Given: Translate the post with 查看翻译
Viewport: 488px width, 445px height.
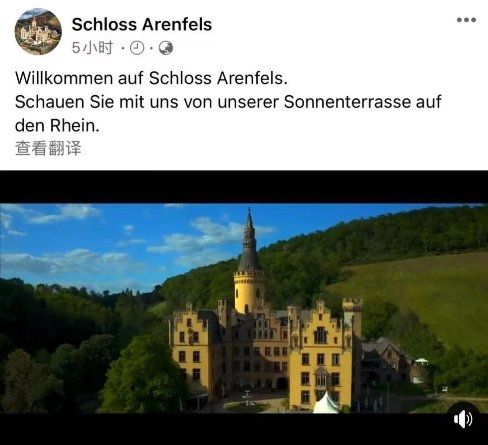Looking at the screenshot, I should click(x=48, y=148).
